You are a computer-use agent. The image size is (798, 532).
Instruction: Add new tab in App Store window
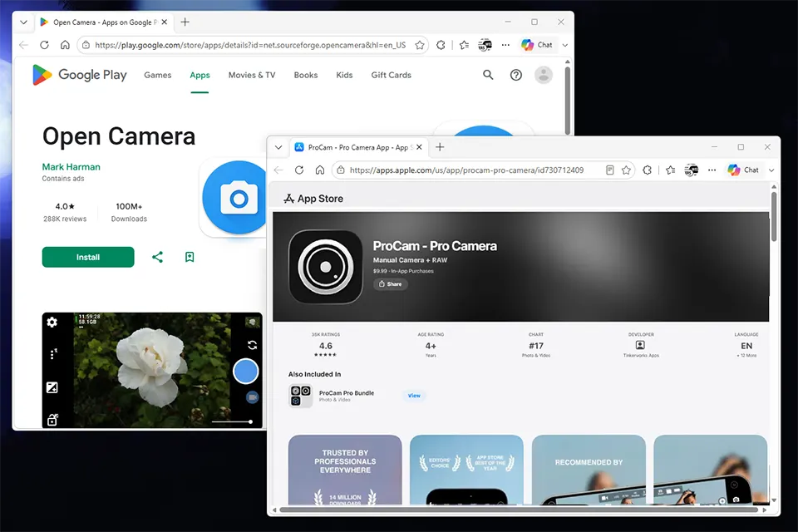[x=441, y=147]
